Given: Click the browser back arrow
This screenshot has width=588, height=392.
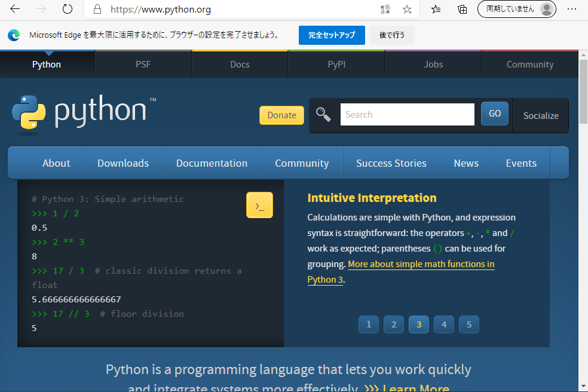Looking at the screenshot, I should 16,10.
